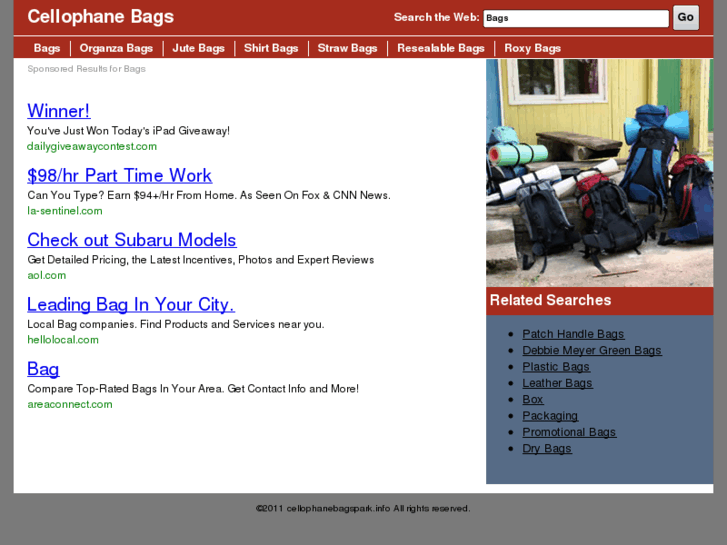Click the Compare Top-Rated Bags description text

tap(193, 389)
